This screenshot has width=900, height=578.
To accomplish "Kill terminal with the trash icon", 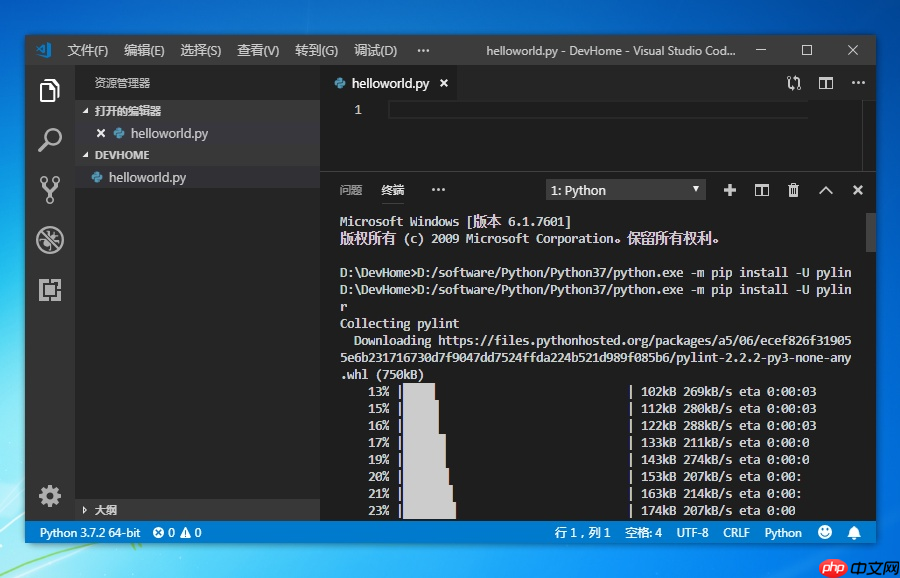I will click(793, 190).
